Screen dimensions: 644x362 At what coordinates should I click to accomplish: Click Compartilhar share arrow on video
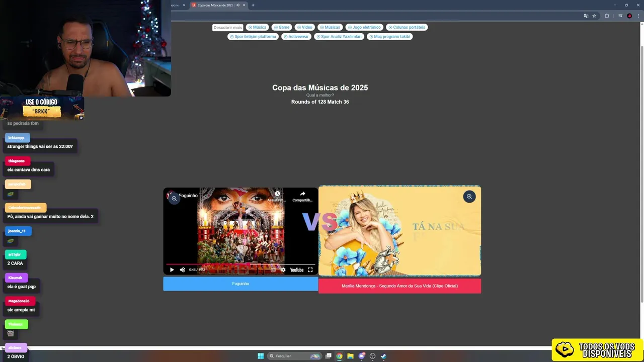pos(302,194)
